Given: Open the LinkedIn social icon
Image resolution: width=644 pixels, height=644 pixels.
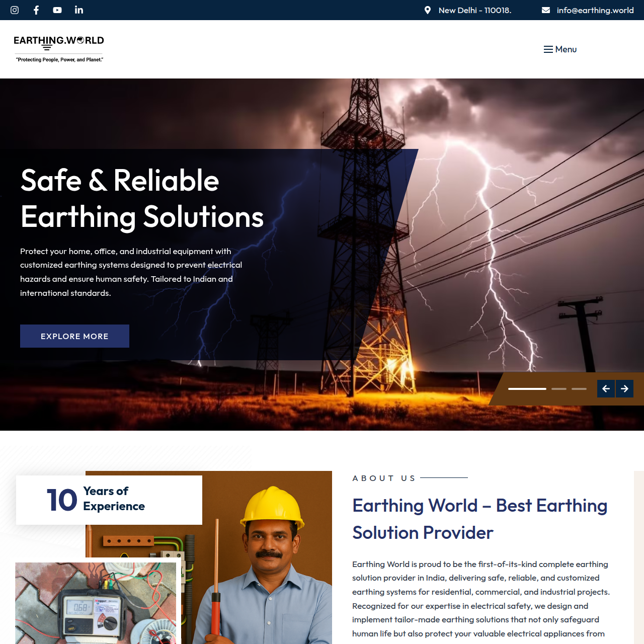Looking at the screenshot, I should point(79,10).
